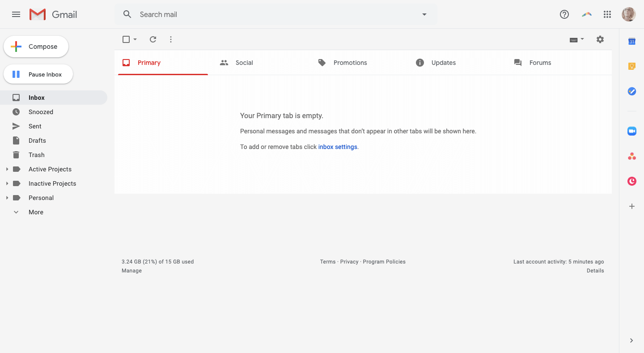
Task: Expand the Active Projects label arrow
Action: point(7,169)
